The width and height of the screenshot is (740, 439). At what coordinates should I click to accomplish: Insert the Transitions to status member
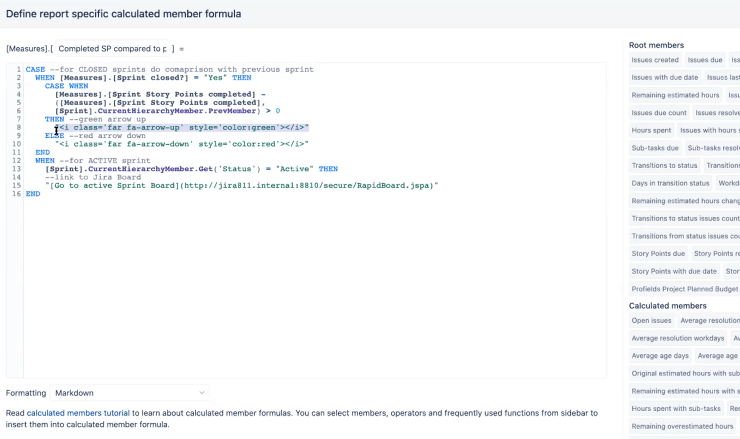click(x=665, y=165)
